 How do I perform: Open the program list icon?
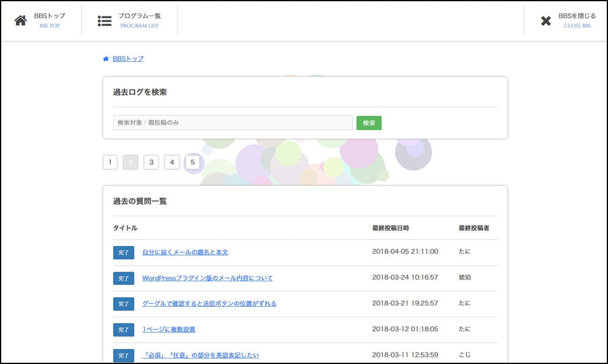(105, 21)
